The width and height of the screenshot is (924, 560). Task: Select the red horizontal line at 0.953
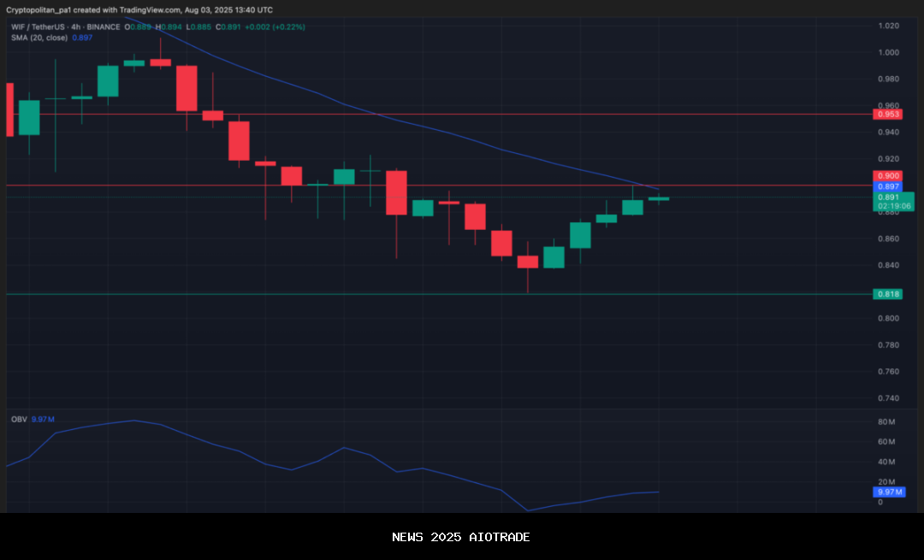pos(513,114)
